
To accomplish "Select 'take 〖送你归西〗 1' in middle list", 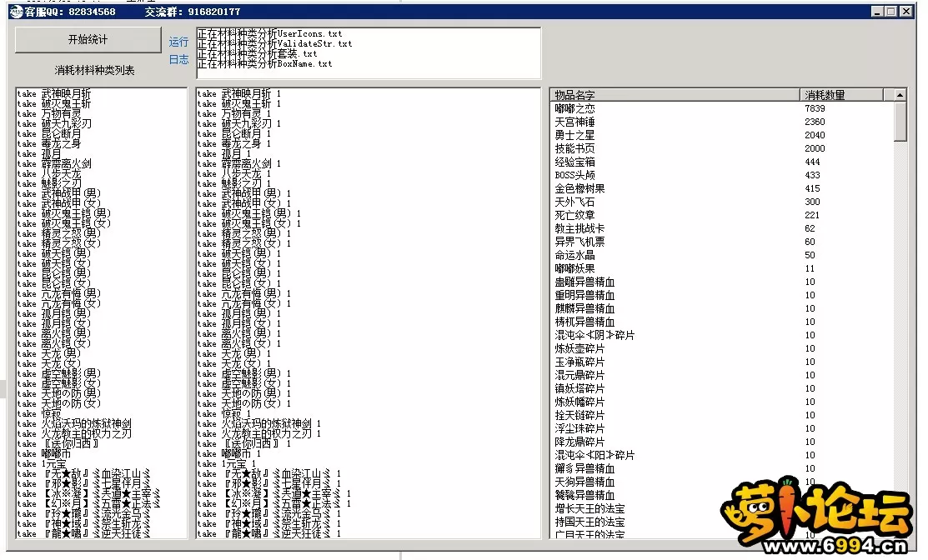I will pyautogui.click(x=244, y=444).
